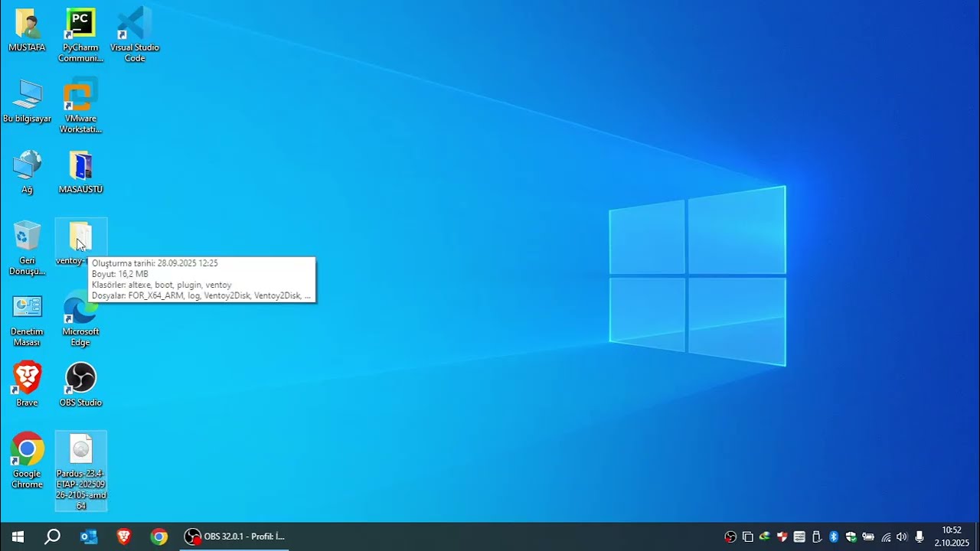Select the Google Chrome desktop shortcut

(27, 461)
